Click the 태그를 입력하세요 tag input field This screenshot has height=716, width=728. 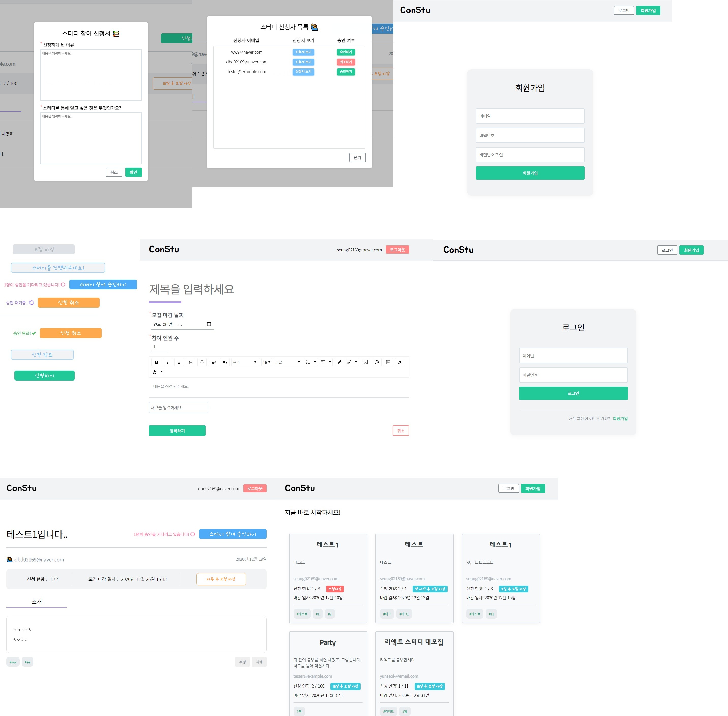[x=178, y=407]
